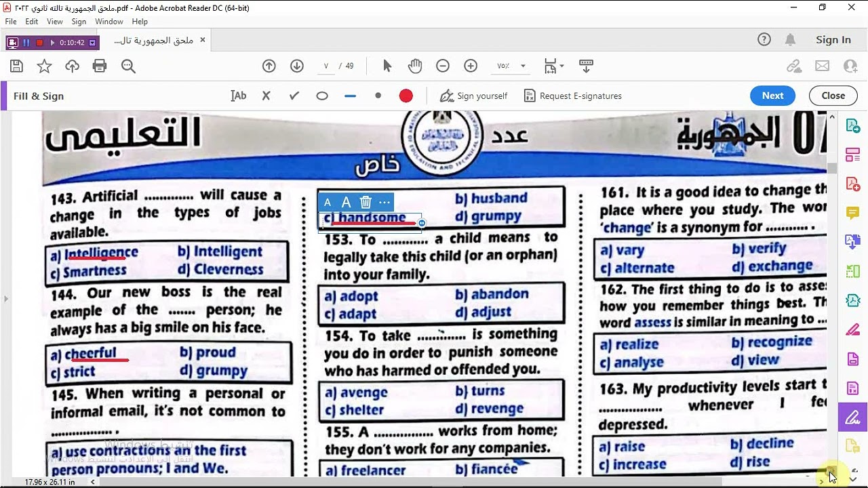The image size is (868, 488).
Task: Close the PDF document tab
Action: [x=202, y=40]
